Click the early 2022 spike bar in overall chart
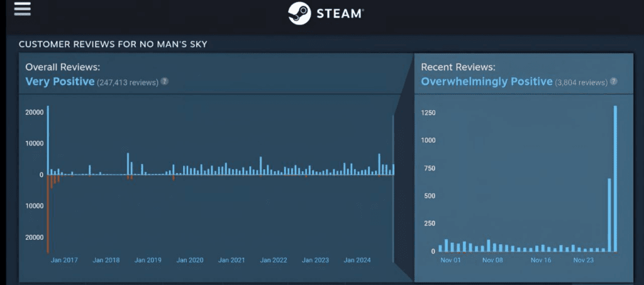The width and height of the screenshot is (644, 285). click(x=260, y=165)
